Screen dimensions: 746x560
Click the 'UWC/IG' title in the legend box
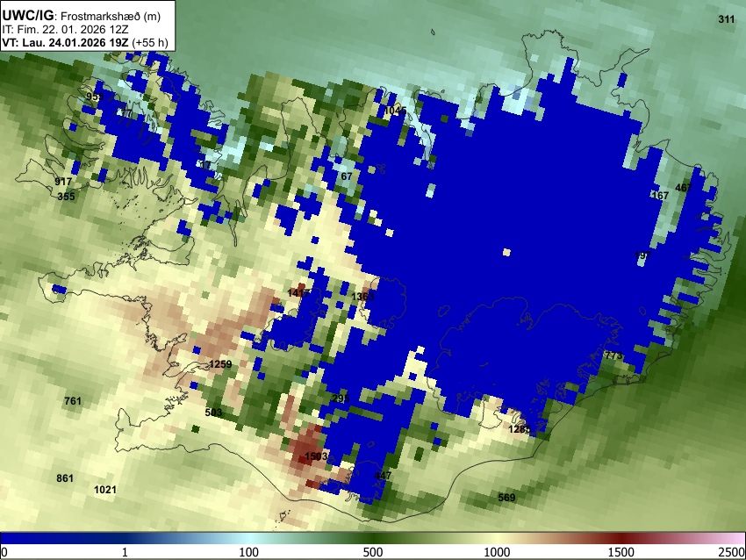click(x=27, y=15)
